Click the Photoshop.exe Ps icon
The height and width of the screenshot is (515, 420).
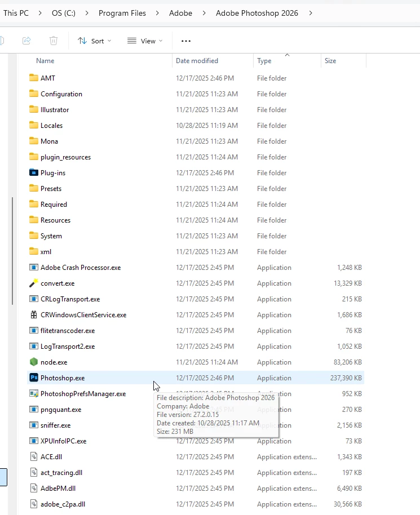[x=34, y=378]
